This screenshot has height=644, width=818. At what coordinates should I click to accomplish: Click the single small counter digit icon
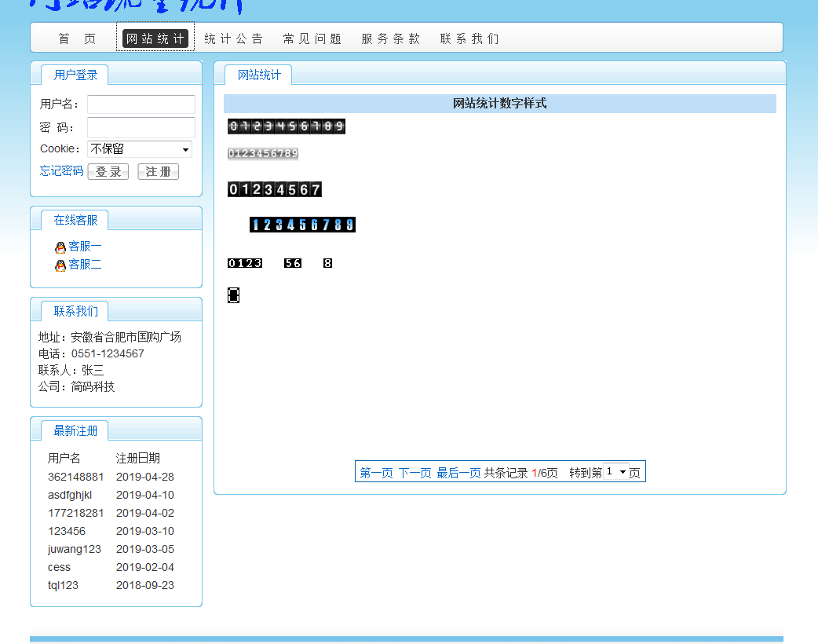(x=233, y=295)
